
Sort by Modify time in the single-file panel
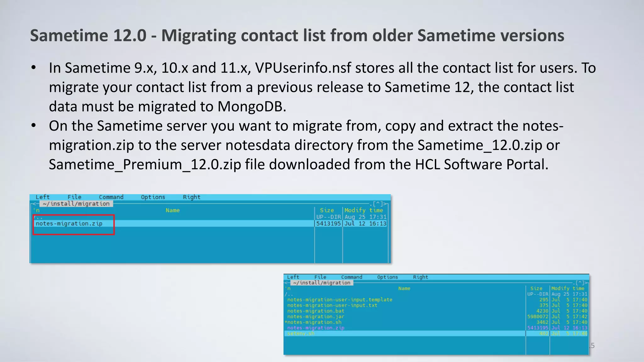[x=364, y=210]
